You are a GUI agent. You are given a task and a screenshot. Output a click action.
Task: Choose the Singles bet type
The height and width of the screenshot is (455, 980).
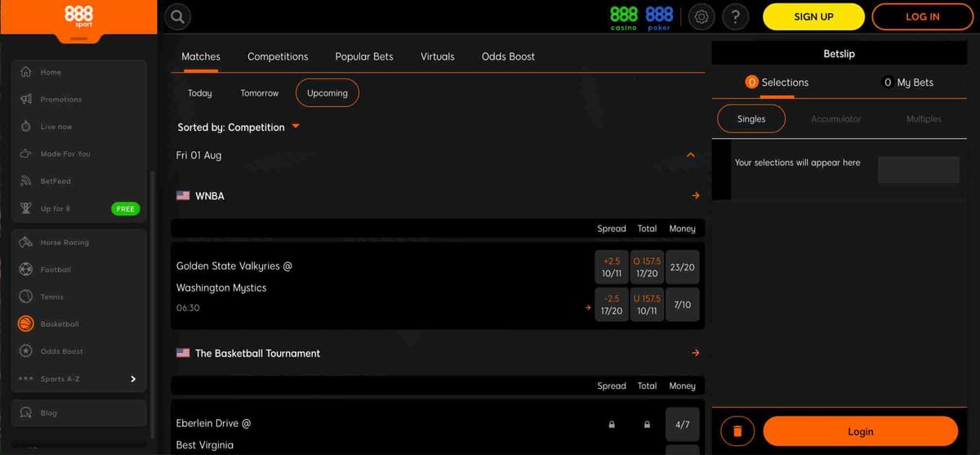(751, 118)
